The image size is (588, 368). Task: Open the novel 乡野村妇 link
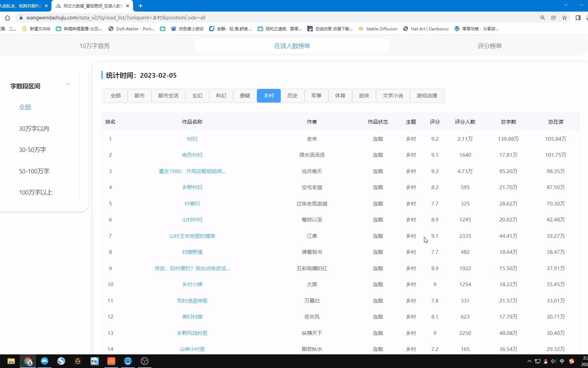pos(192,187)
